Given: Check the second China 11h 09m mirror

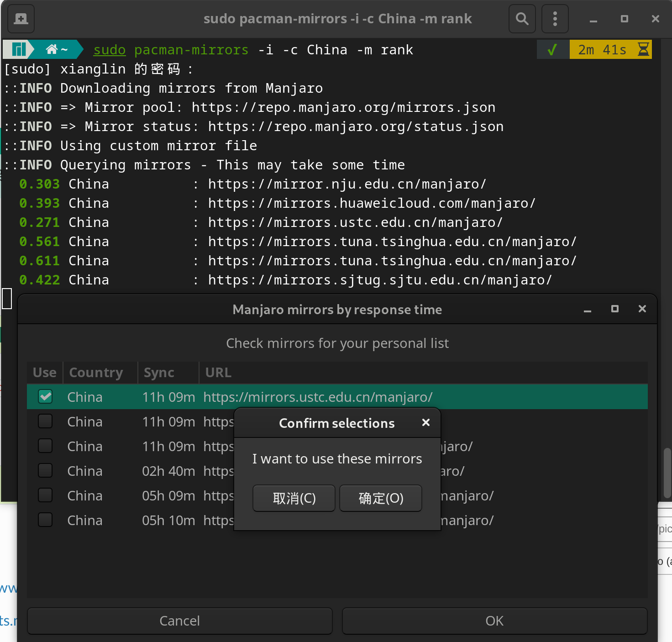Looking at the screenshot, I should 45,421.
